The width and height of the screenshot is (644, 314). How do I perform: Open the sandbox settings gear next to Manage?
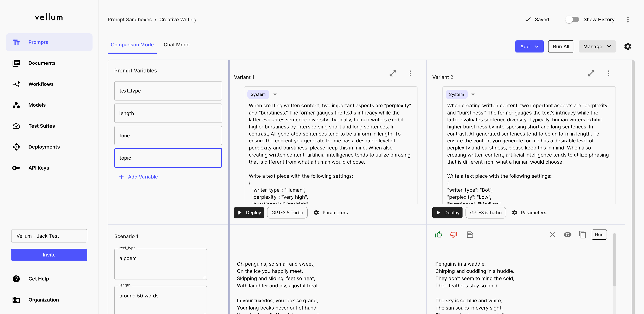627,46
